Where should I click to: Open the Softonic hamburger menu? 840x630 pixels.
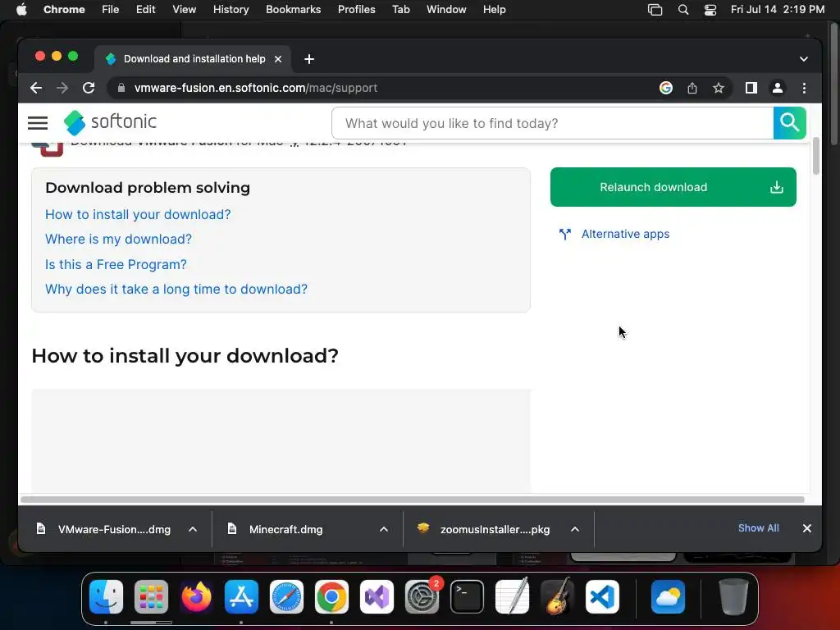(x=38, y=123)
